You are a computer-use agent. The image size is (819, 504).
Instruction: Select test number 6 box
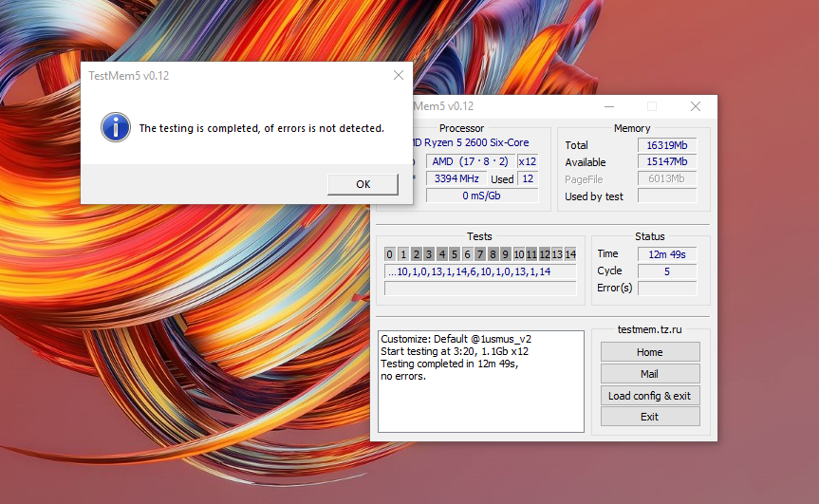[467, 254]
